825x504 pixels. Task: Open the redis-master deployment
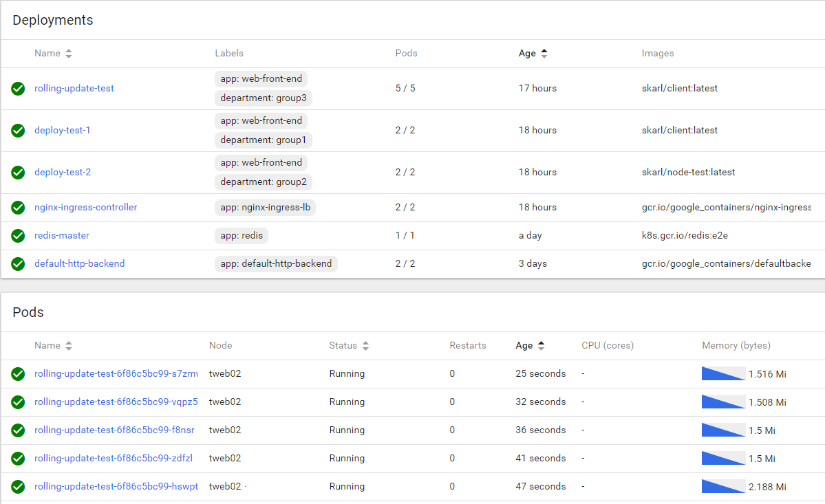61,235
